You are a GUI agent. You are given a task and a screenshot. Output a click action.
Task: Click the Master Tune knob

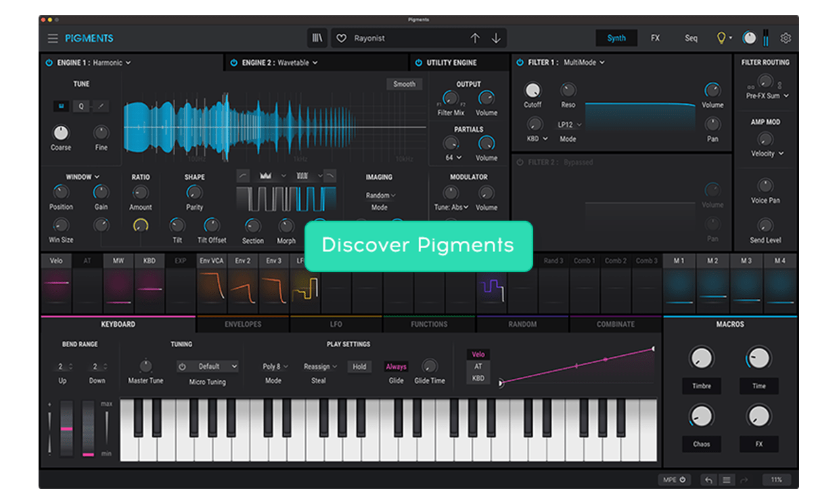(145, 366)
